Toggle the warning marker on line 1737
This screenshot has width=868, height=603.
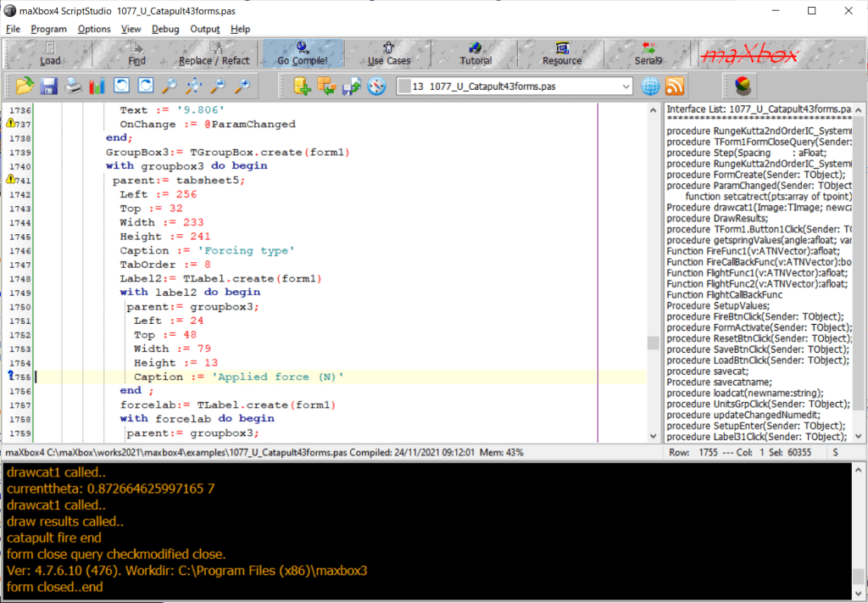(x=10, y=124)
